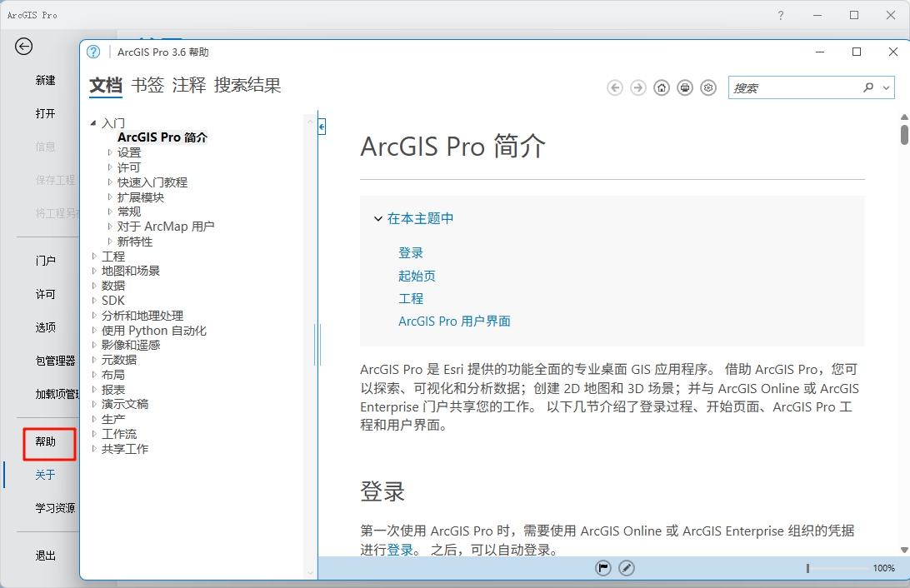The image size is (910, 588).
Task: Click the question mark icon in the title bar
Action: [x=780, y=15]
